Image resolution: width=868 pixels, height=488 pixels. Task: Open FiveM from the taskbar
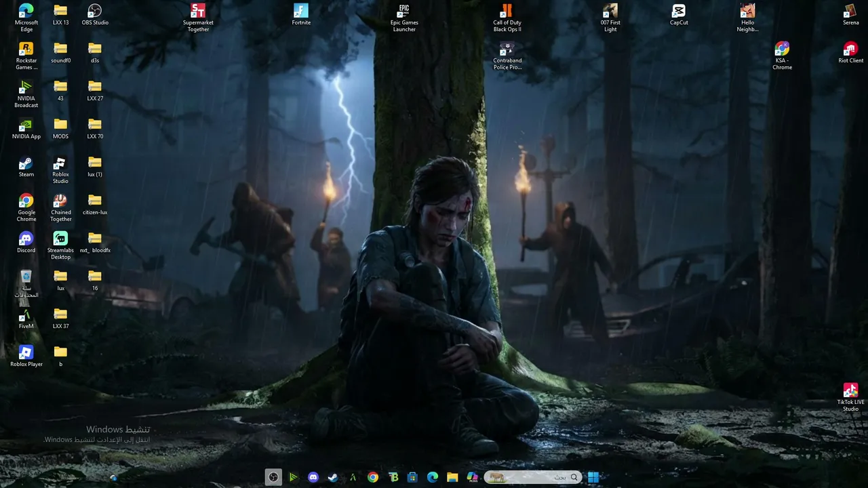tap(353, 477)
